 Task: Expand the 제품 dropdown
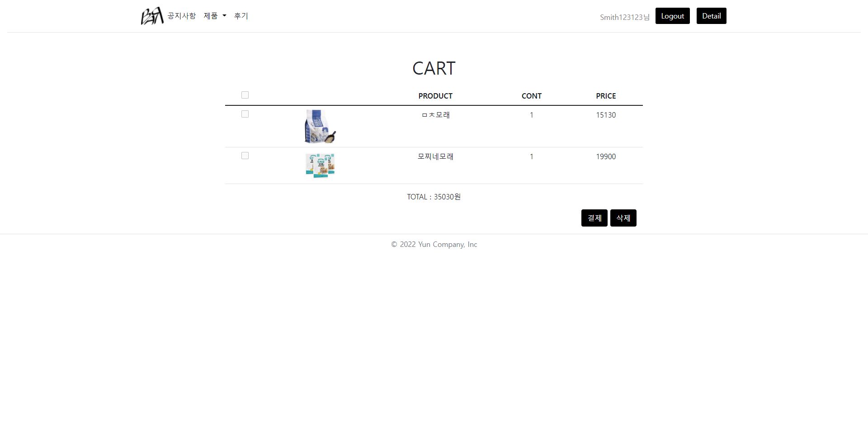(211, 16)
